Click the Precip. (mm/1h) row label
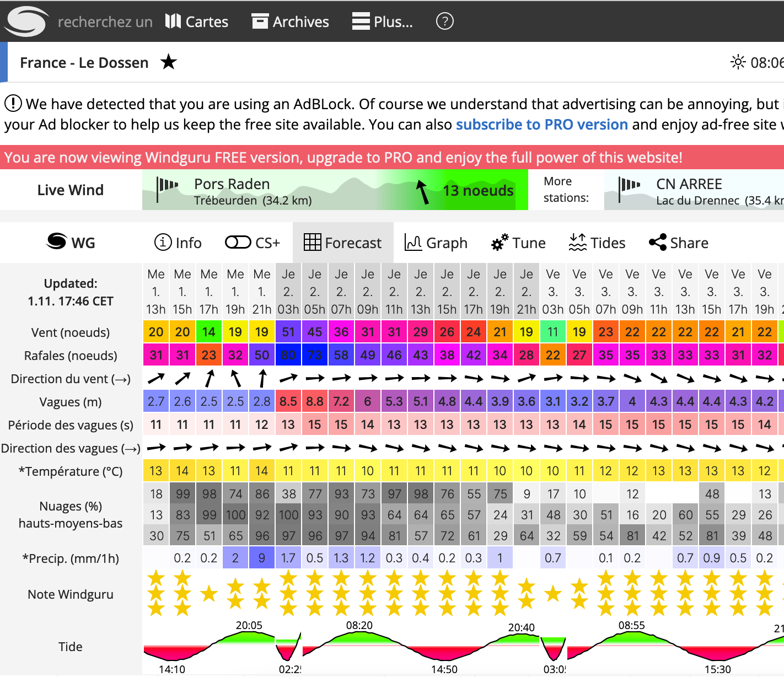 [x=71, y=558]
